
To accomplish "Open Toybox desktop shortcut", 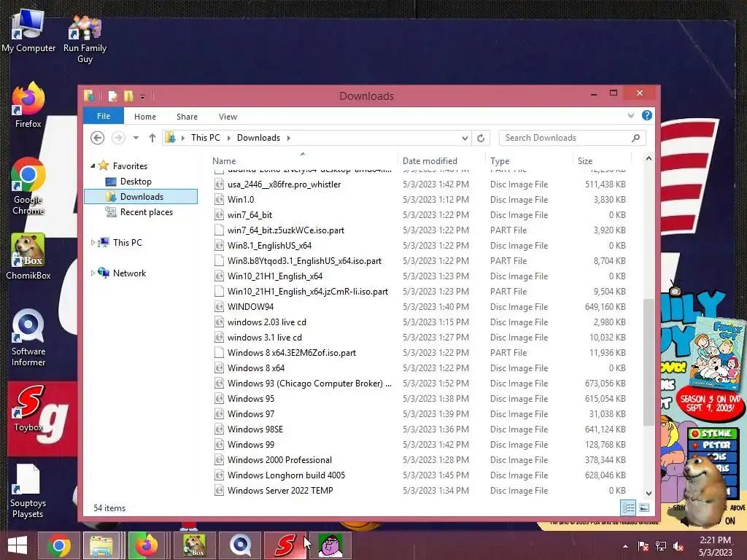I will pos(28,408).
